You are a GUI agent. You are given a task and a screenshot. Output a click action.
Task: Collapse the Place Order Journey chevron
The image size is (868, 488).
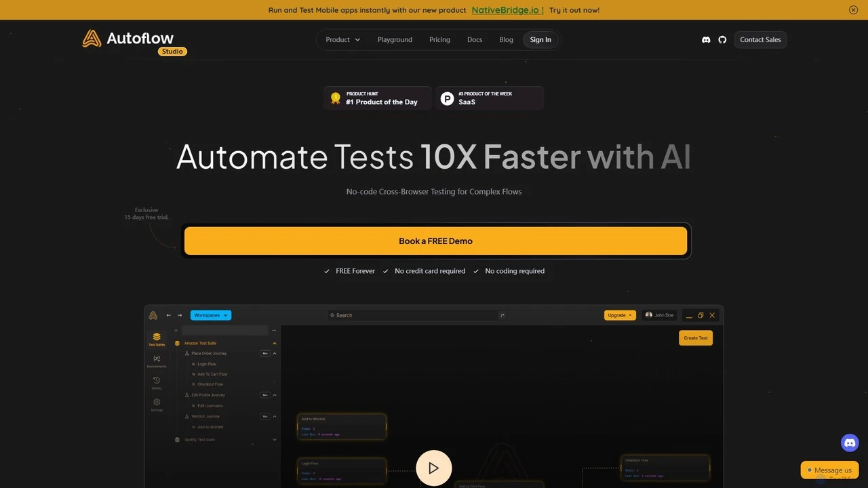point(275,354)
